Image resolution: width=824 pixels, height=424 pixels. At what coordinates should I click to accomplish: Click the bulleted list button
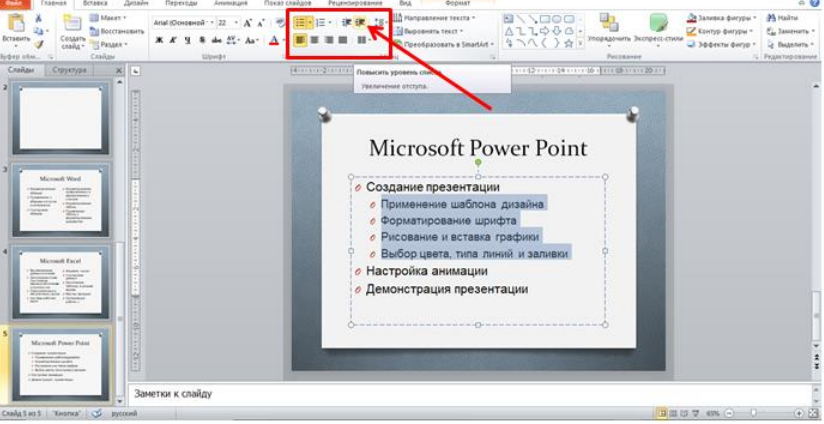coord(302,21)
